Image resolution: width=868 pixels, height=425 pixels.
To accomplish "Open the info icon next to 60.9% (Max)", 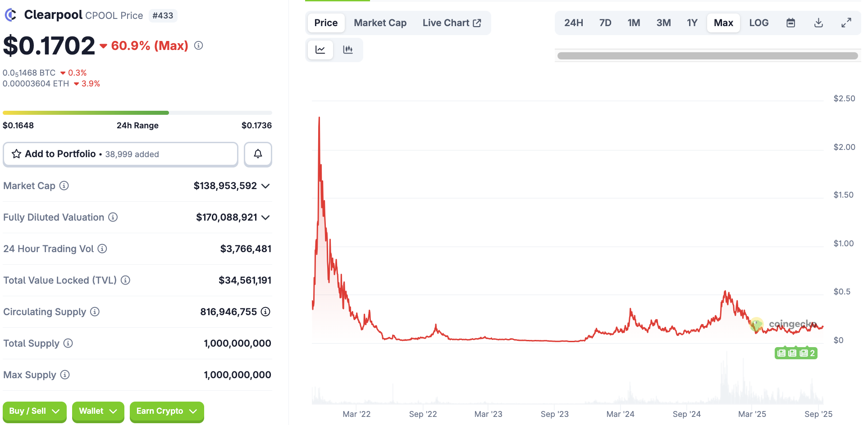I will point(198,45).
